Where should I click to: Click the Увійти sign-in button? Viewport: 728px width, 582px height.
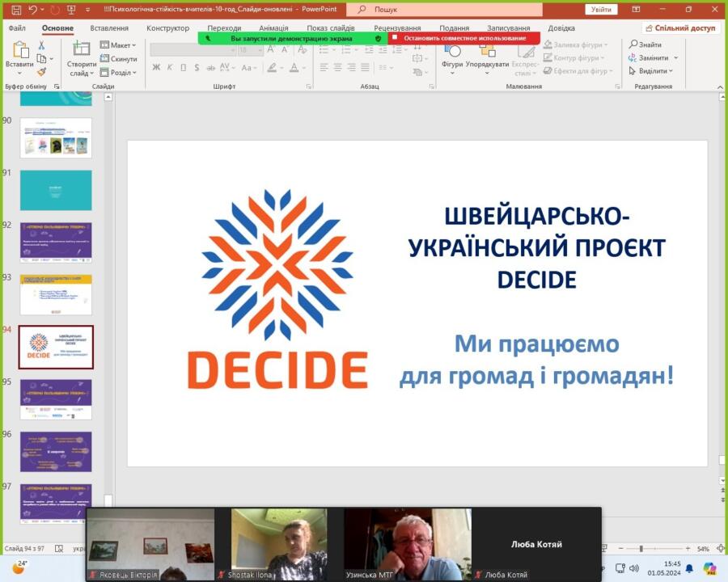tap(601, 9)
